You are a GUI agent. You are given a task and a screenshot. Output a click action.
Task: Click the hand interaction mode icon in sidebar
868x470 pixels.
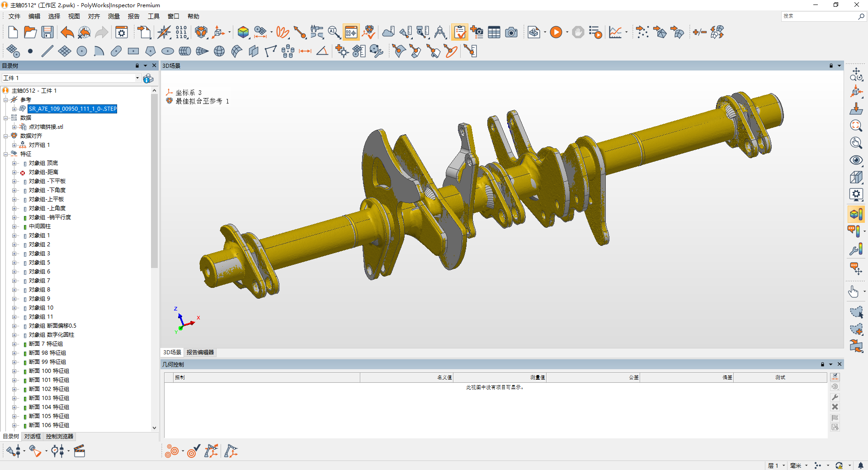(x=854, y=292)
